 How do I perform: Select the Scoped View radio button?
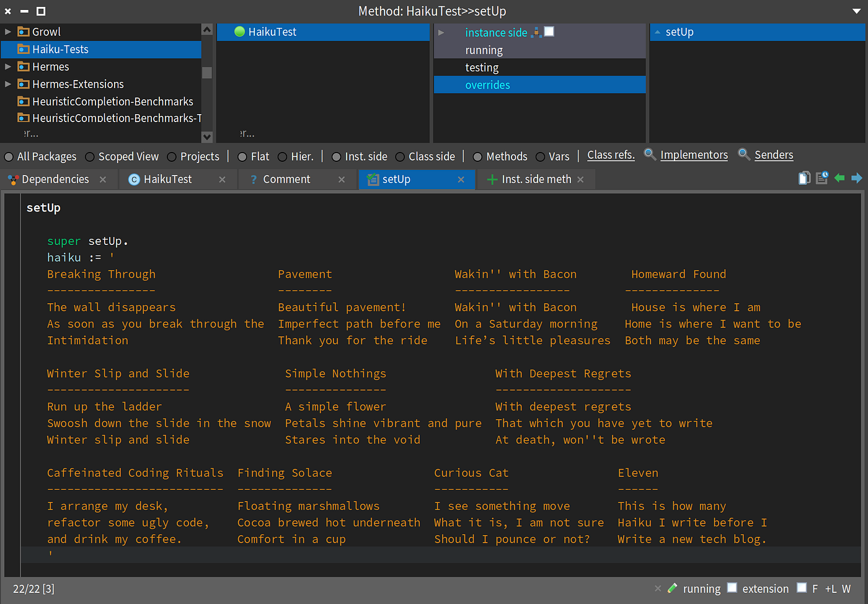tap(90, 157)
